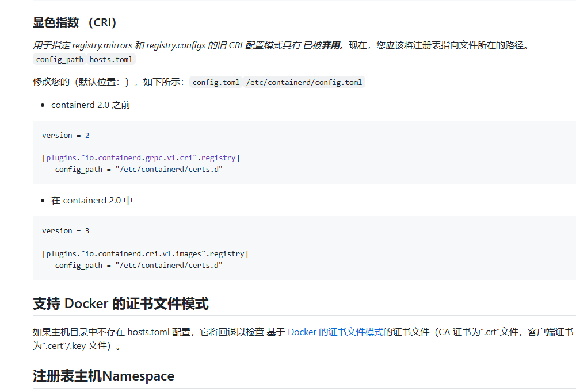
Task: Click the inline code "config.toml" tag
Action: tap(216, 82)
